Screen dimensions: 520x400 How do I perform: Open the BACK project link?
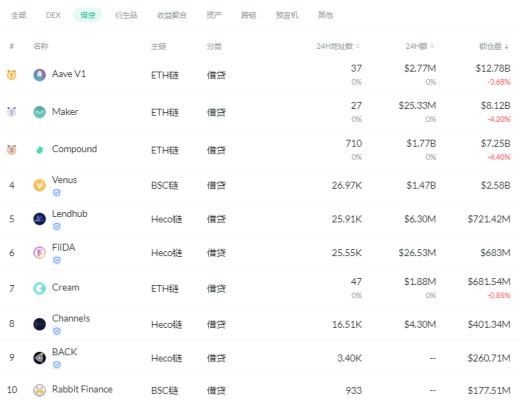tap(65, 352)
